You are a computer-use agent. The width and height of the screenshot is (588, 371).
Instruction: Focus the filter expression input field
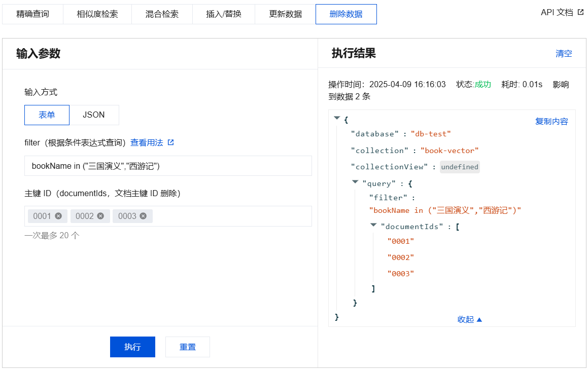[168, 166]
